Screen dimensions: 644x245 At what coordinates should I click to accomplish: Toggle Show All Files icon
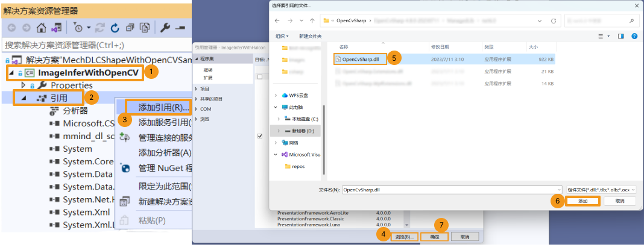(145, 28)
